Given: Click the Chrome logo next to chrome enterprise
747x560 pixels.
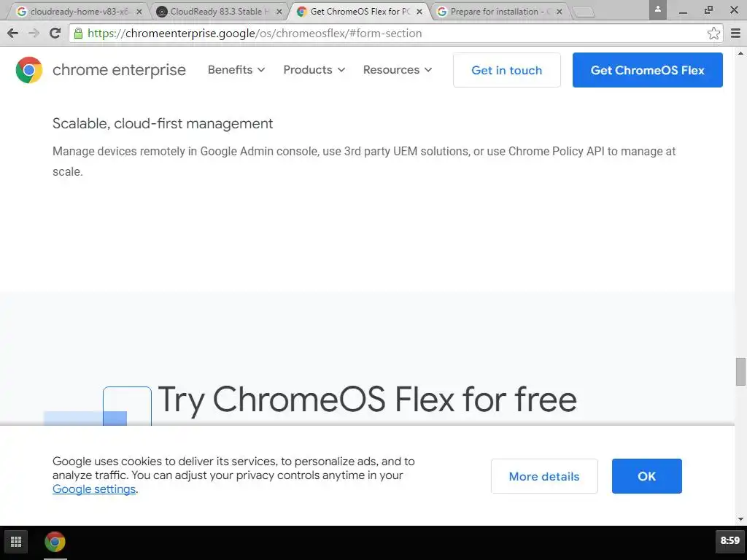Looking at the screenshot, I should pyautogui.click(x=29, y=70).
